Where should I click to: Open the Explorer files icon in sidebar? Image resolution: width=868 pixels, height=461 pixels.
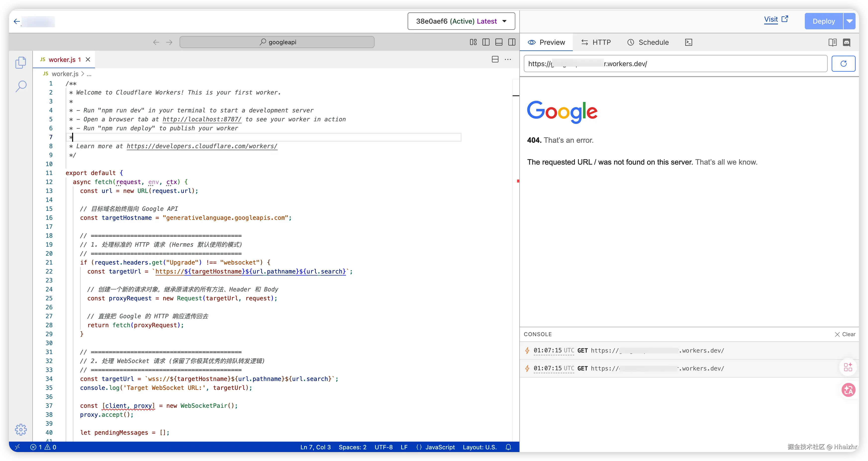[x=21, y=63]
